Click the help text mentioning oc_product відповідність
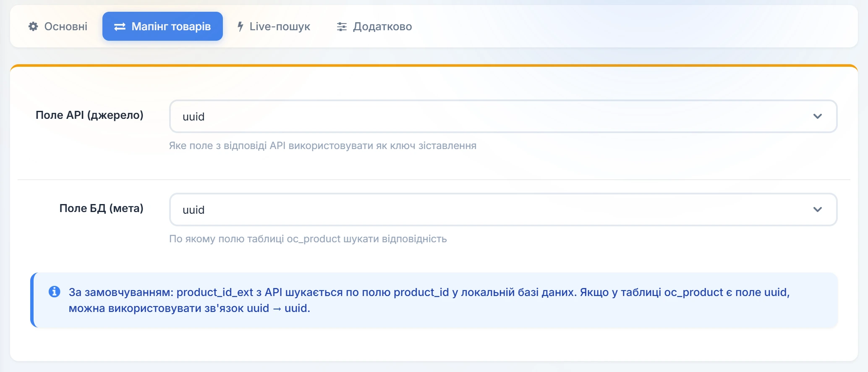 308,239
